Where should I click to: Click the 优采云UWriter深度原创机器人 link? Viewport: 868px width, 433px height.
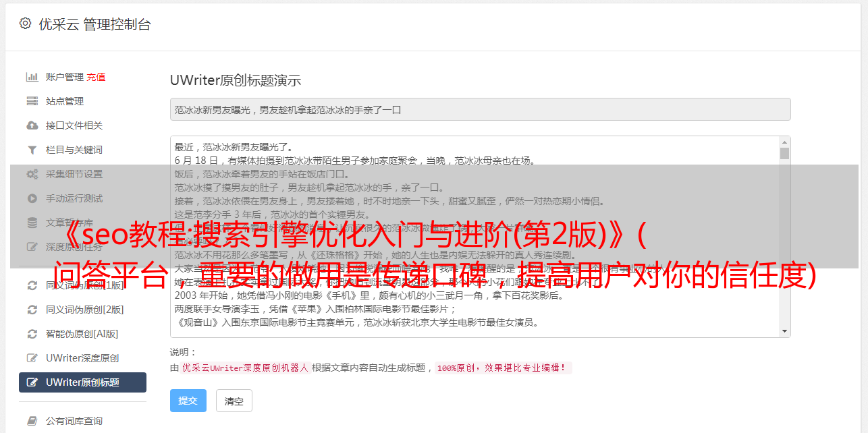(x=245, y=368)
